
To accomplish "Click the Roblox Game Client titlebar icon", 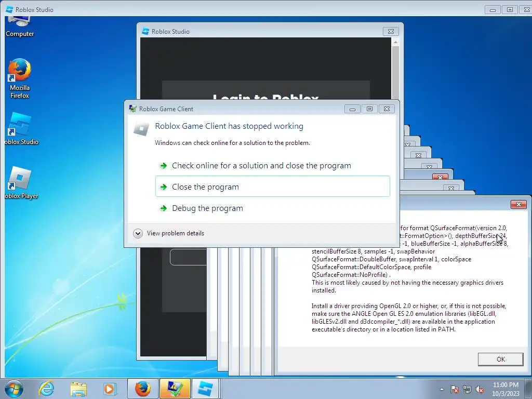I will tap(133, 109).
